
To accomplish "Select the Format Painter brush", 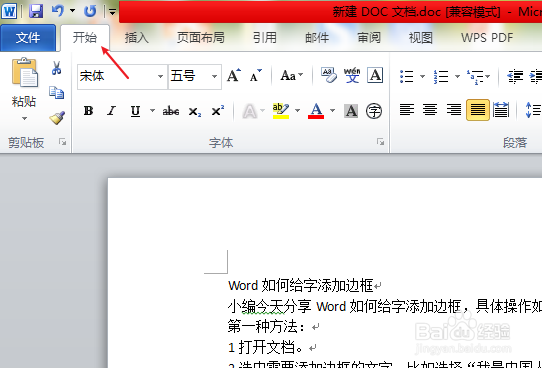I will [x=57, y=118].
